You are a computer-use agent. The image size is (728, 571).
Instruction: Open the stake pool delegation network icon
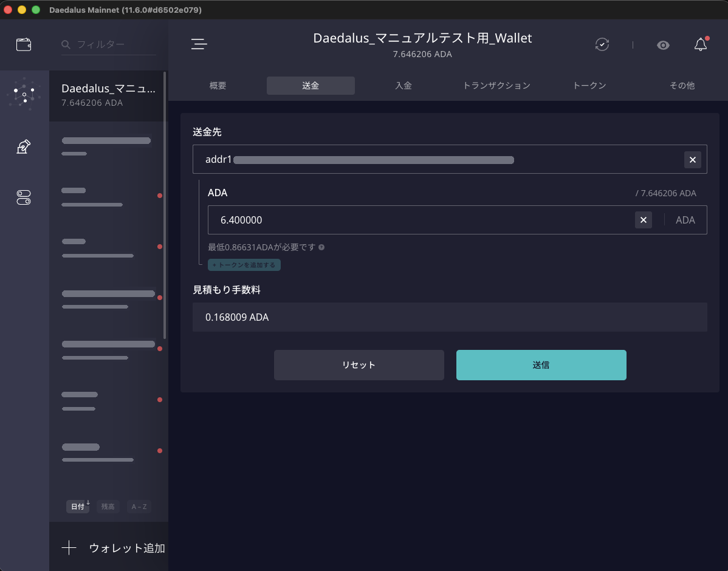click(x=24, y=94)
